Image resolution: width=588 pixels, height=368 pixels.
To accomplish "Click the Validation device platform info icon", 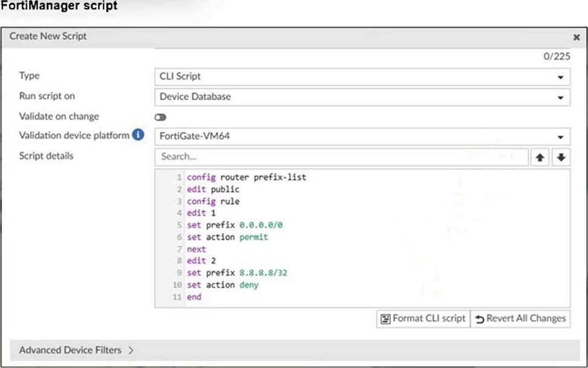I will pos(138,135).
